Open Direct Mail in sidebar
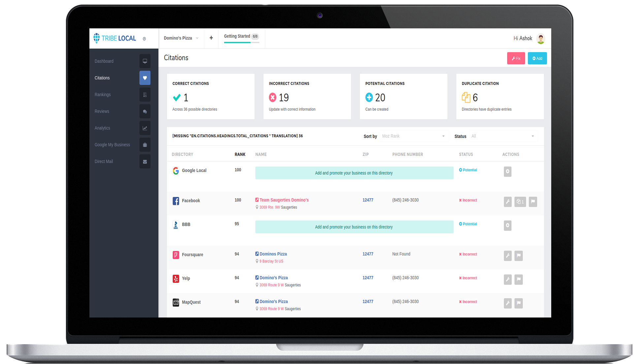 104,162
